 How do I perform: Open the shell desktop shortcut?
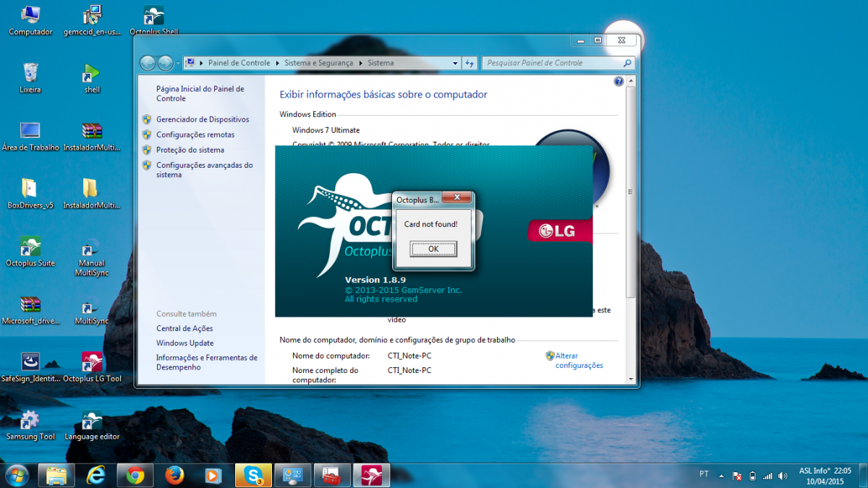(x=92, y=78)
